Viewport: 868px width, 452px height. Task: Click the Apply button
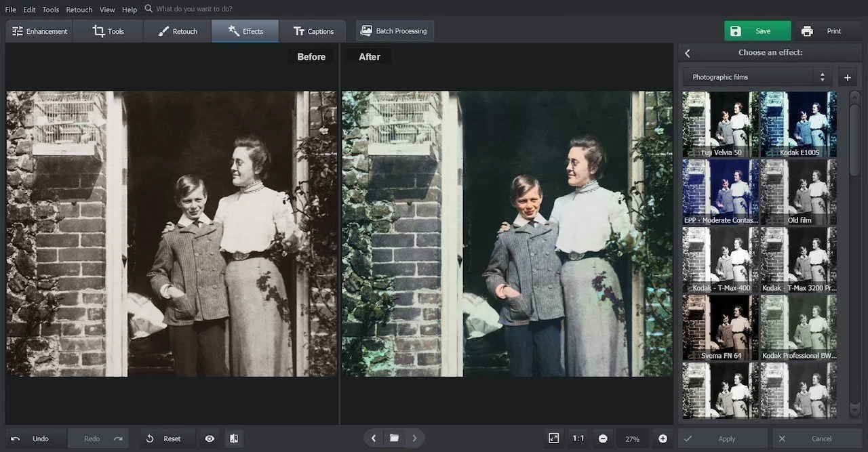723,438
